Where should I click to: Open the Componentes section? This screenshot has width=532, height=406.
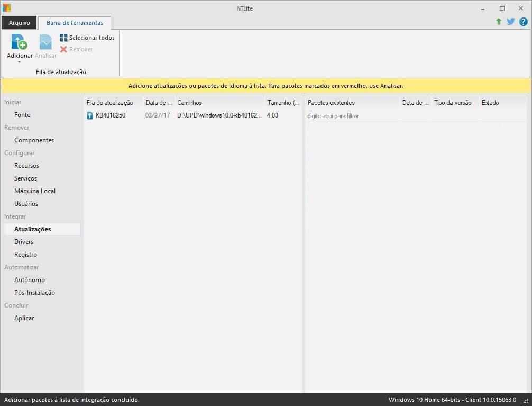34,140
